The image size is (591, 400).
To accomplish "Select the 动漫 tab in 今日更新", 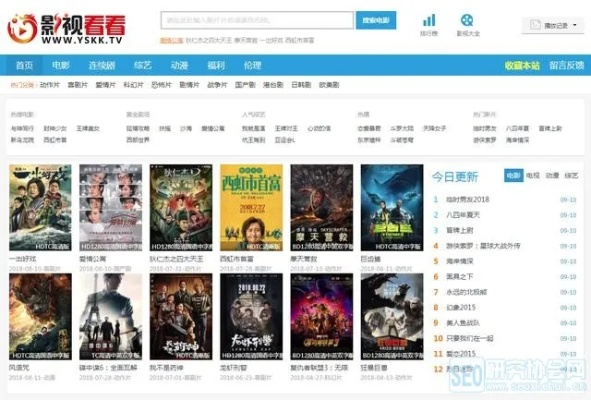I will [552, 175].
